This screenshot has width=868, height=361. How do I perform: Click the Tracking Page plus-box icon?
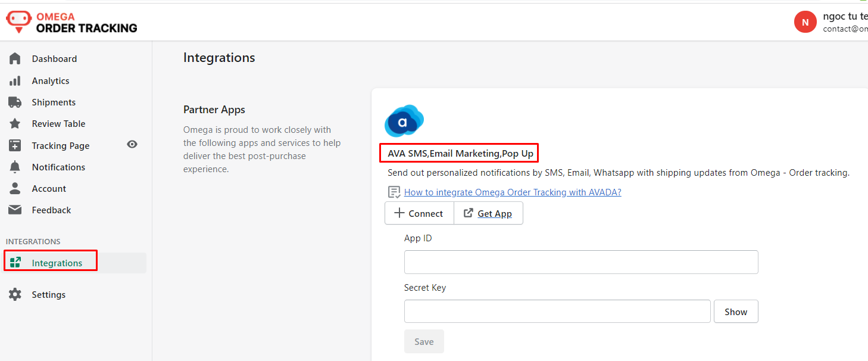coord(15,145)
